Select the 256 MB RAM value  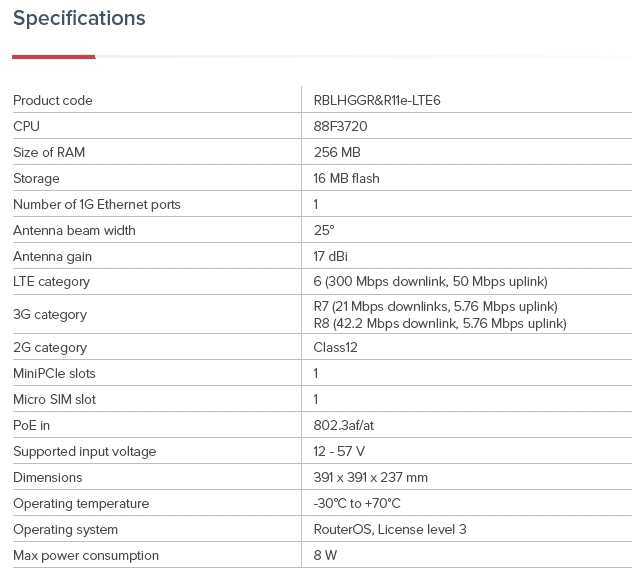(x=337, y=152)
